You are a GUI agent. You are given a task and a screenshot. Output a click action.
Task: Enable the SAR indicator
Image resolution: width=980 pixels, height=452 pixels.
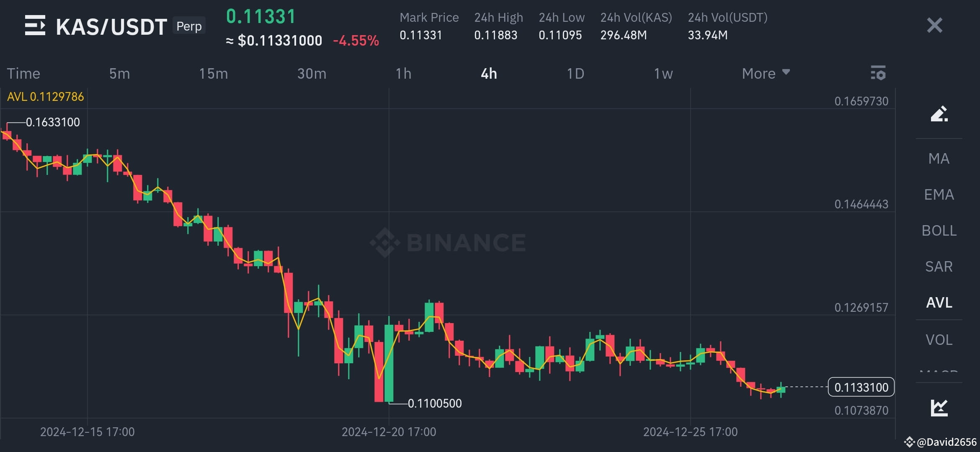point(939,267)
